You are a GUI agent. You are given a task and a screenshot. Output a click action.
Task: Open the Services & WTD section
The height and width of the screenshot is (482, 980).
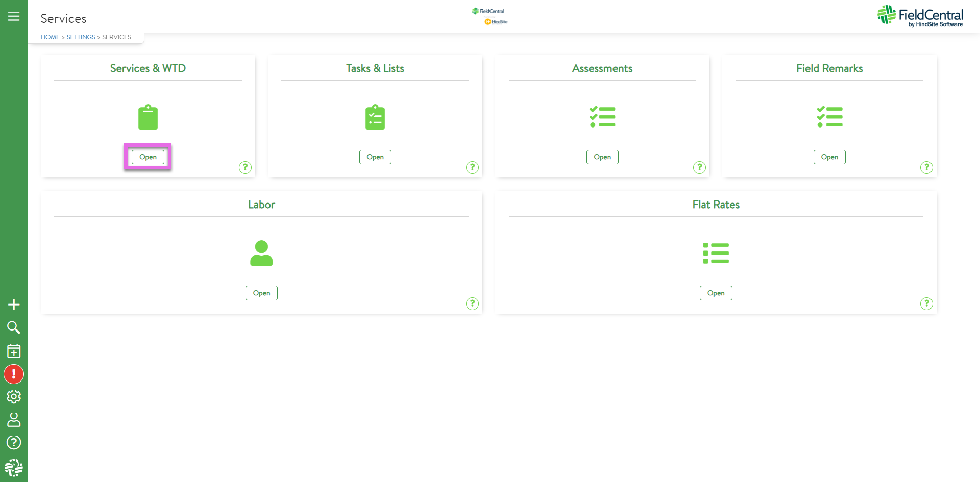tap(148, 157)
